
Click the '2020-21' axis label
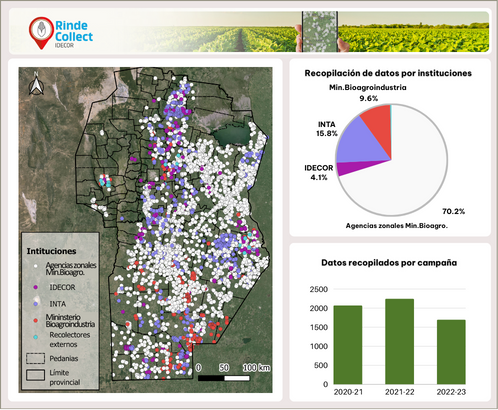pos(348,392)
